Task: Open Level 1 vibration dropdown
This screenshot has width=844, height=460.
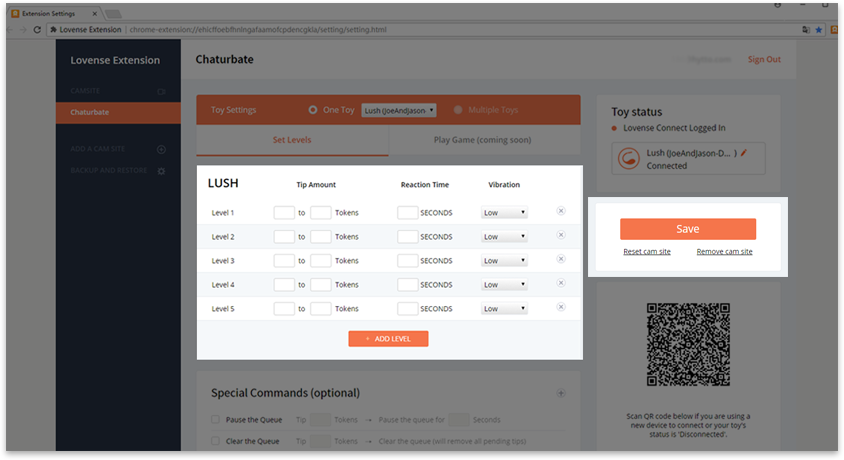Action: point(504,213)
